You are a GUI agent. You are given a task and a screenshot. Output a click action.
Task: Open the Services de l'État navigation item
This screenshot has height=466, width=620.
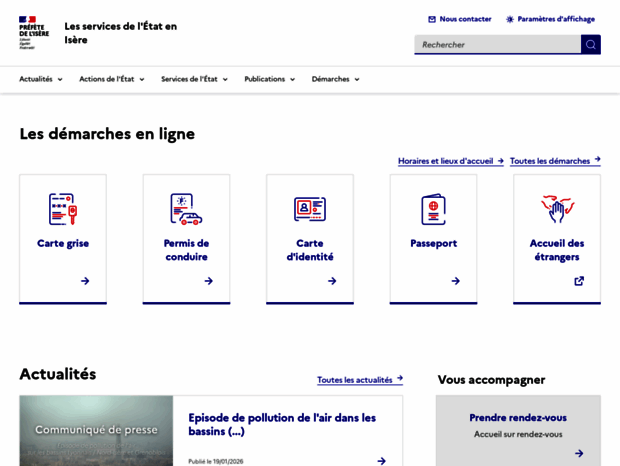pyautogui.click(x=194, y=79)
